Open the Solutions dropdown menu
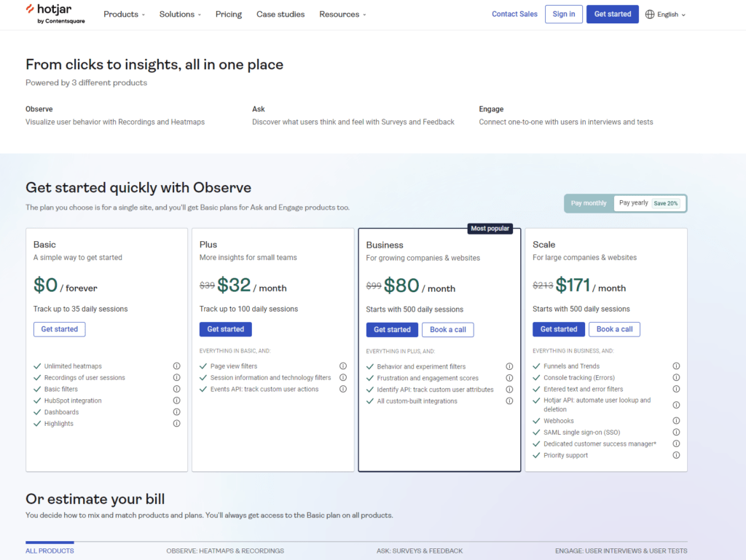Image resolution: width=746 pixels, height=560 pixels. (x=181, y=15)
